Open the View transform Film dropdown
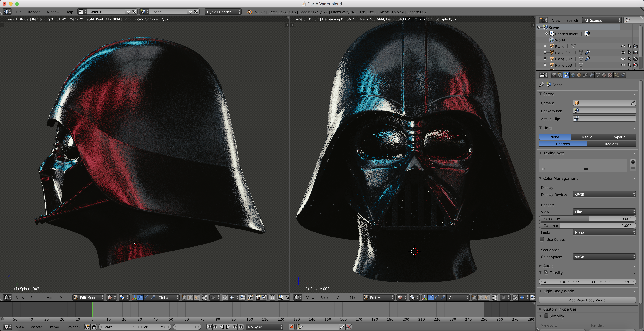 (604, 212)
